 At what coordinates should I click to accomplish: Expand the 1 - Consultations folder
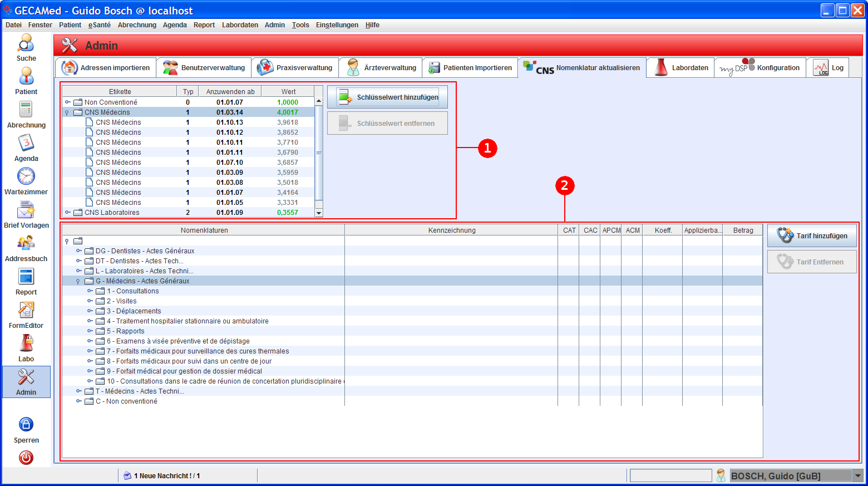tap(90, 291)
